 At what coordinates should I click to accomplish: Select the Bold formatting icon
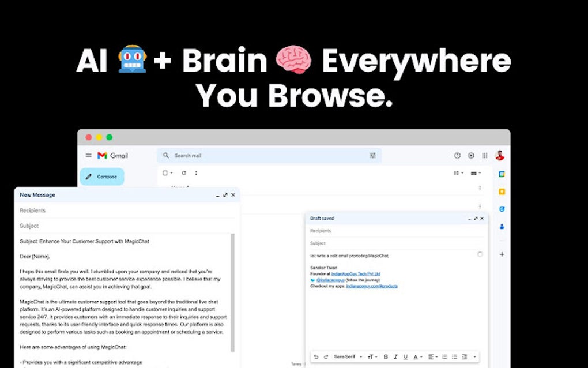[x=385, y=356]
